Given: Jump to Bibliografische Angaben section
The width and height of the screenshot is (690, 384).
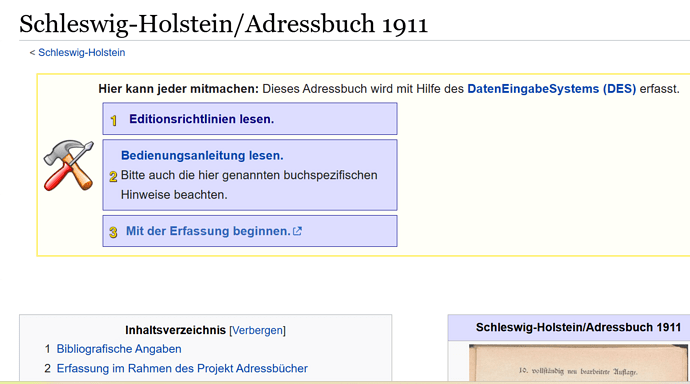Looking at the screenshot, I should (x=119, y=349).
